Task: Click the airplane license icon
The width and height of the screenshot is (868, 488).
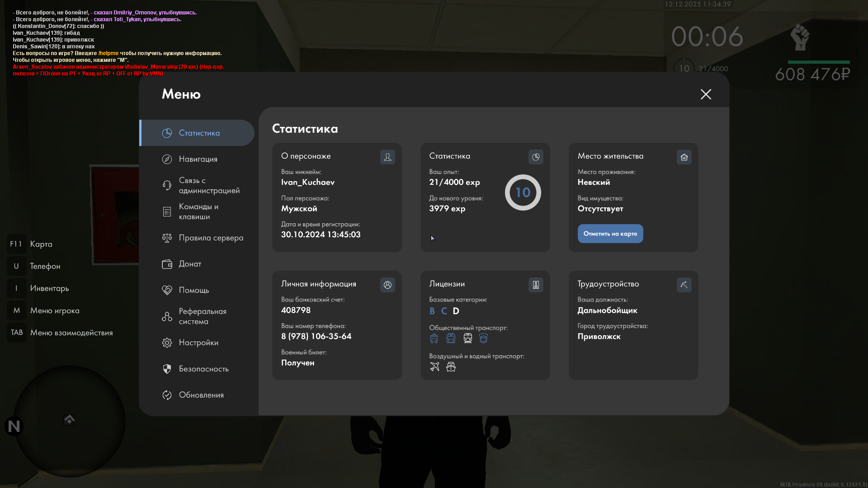Action: tap(434, 366)
